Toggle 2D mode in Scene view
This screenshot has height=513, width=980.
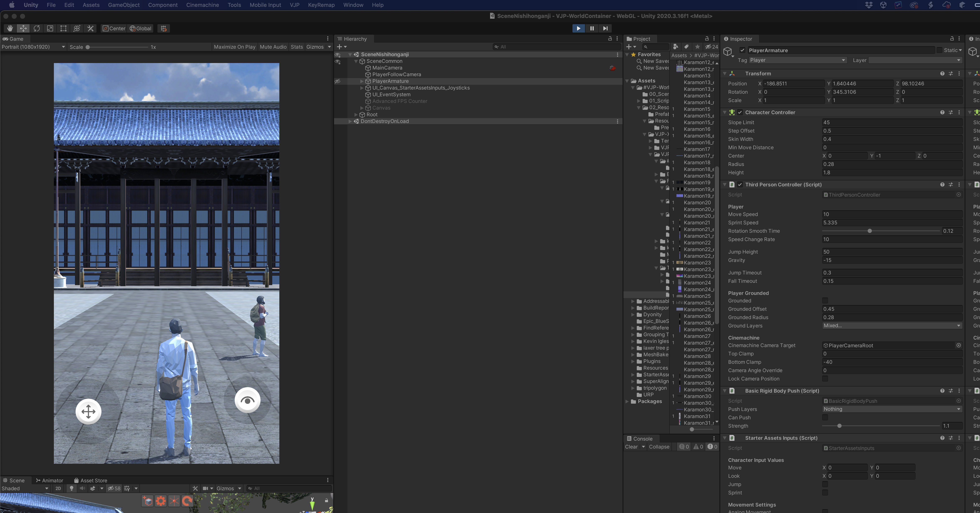pyautogui.click(x=58, y=488)
